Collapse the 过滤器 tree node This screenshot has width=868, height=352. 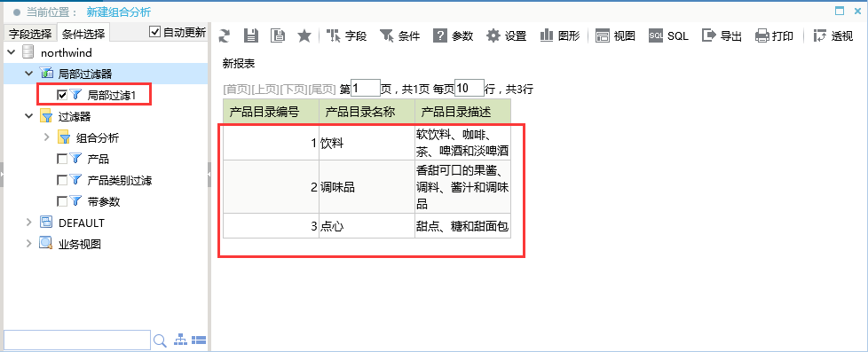28,116
